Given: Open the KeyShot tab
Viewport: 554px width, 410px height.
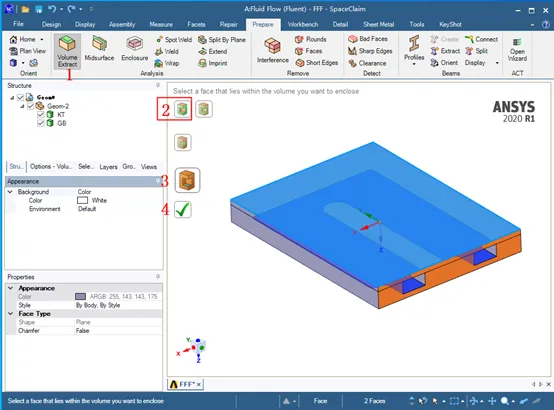Looking at the screenshot, I should click(450, 24).
